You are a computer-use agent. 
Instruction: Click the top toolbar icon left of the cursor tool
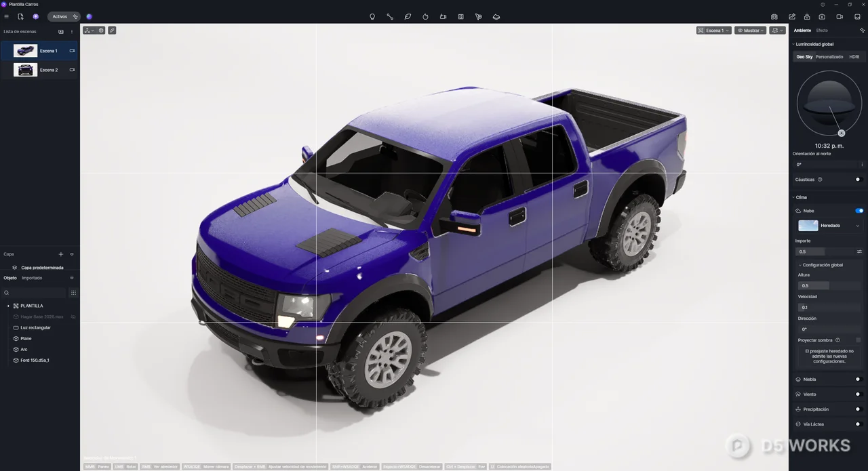pyautogui.click(x=460, y=16)
